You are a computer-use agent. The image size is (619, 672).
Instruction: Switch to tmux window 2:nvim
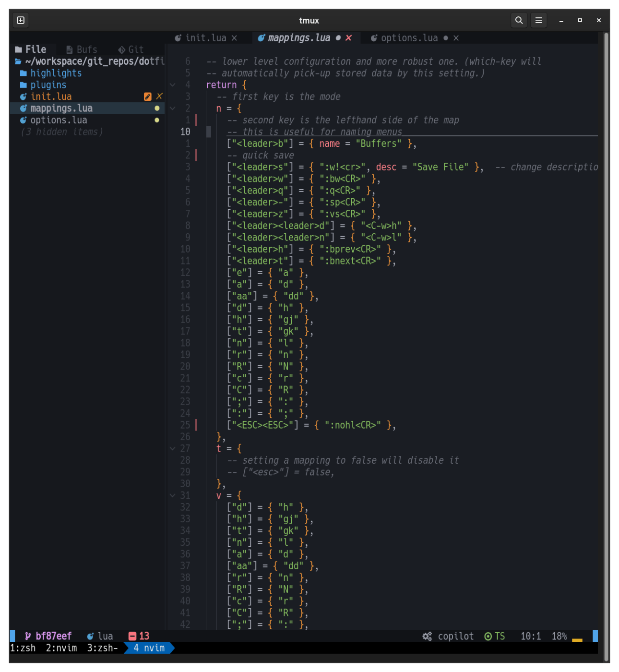coord(61,648)
